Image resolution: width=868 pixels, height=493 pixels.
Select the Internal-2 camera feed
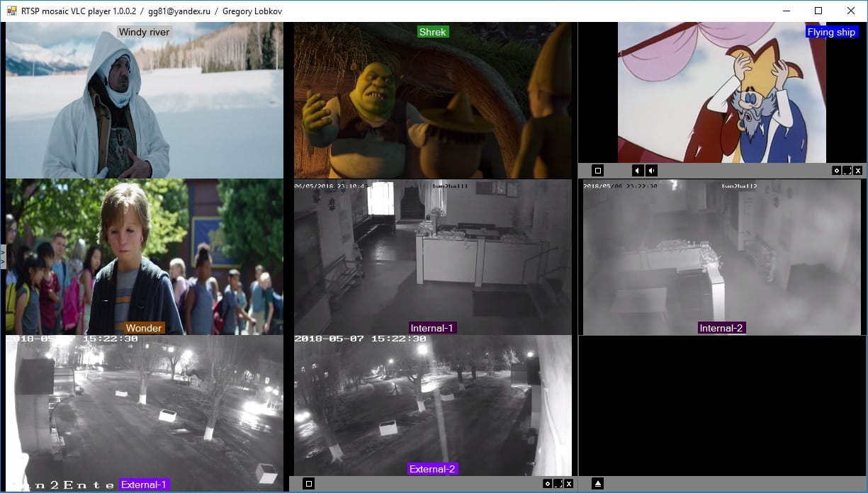[x=721, y=255]
